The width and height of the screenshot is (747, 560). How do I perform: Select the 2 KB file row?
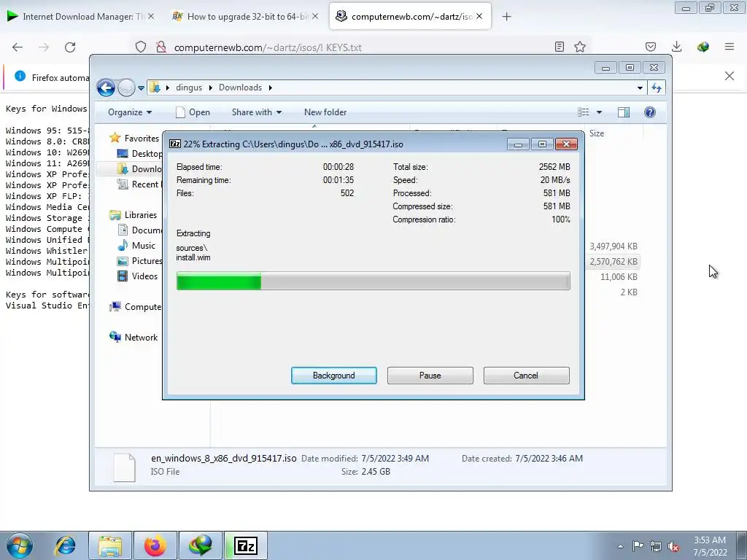click(x=628, y=292)
